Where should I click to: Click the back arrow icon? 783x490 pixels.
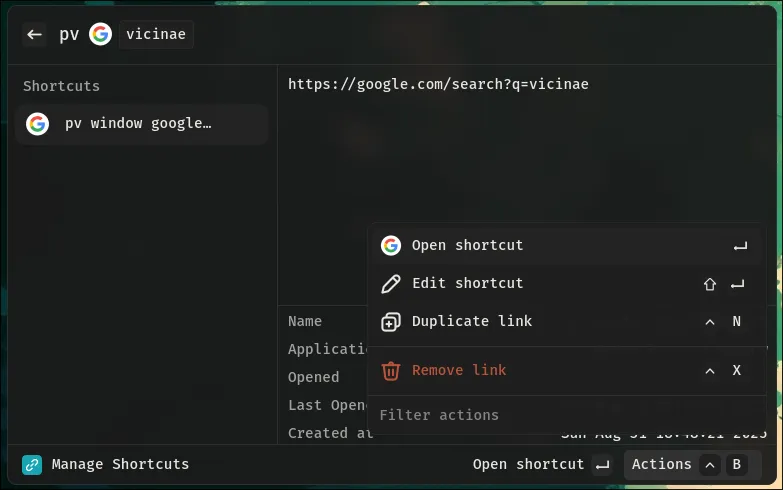point(34,34)
